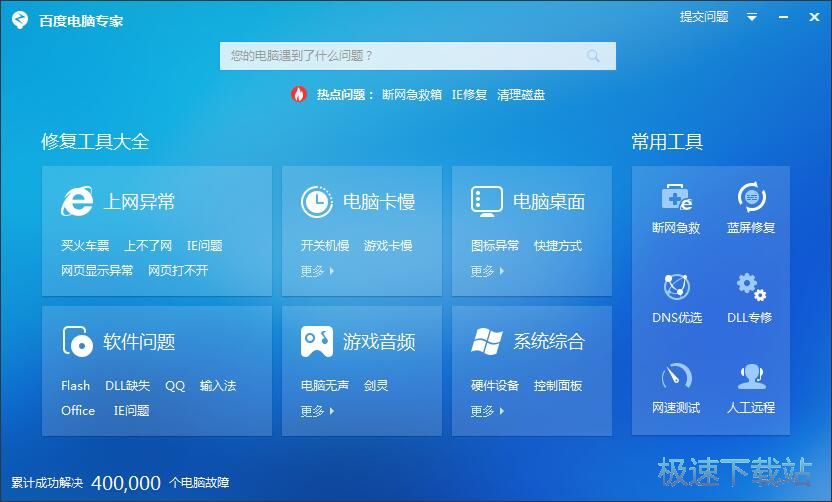Click the IE icon in 上网异常 card
This screenshot has width=832, height=502.
pyautogui.click(x=77, y=201)
